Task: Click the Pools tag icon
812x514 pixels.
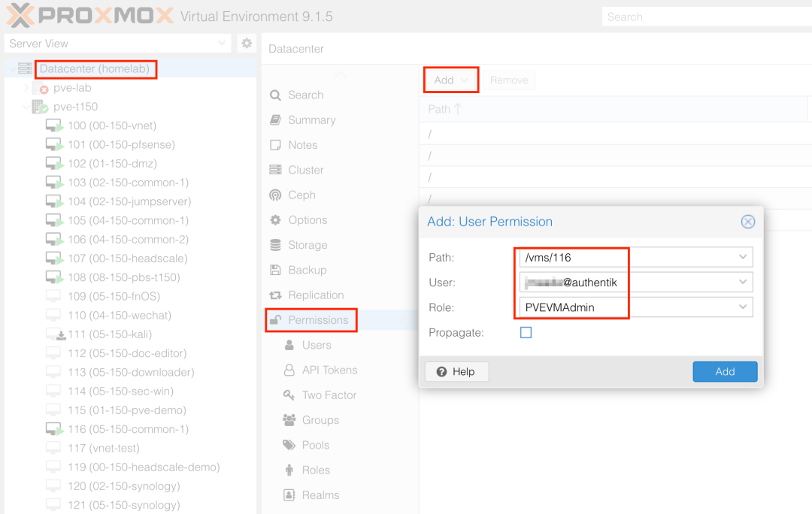Action: pyautogui.click(x=289, y=445)
